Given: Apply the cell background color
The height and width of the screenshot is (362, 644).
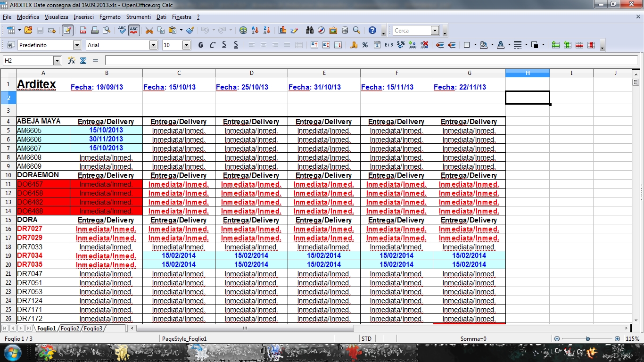Looking at the screenshot, I should pyautogui.click(x=483, y=45).
